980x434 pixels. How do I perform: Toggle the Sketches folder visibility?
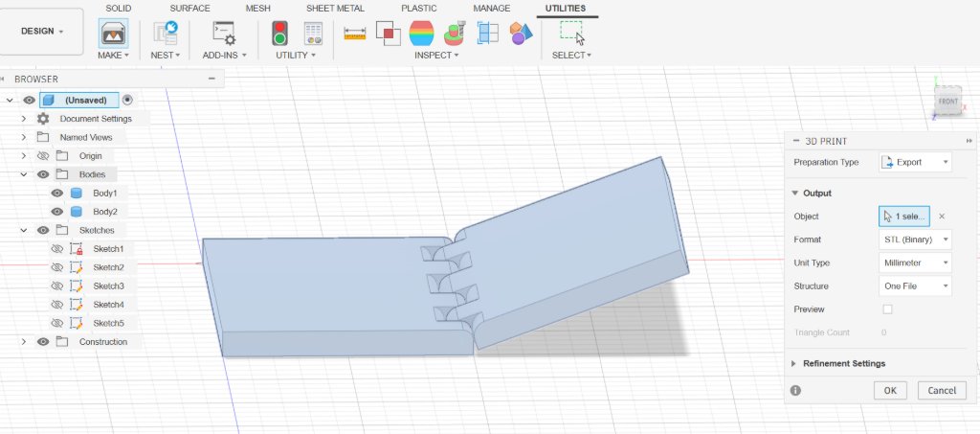point(42,230)
